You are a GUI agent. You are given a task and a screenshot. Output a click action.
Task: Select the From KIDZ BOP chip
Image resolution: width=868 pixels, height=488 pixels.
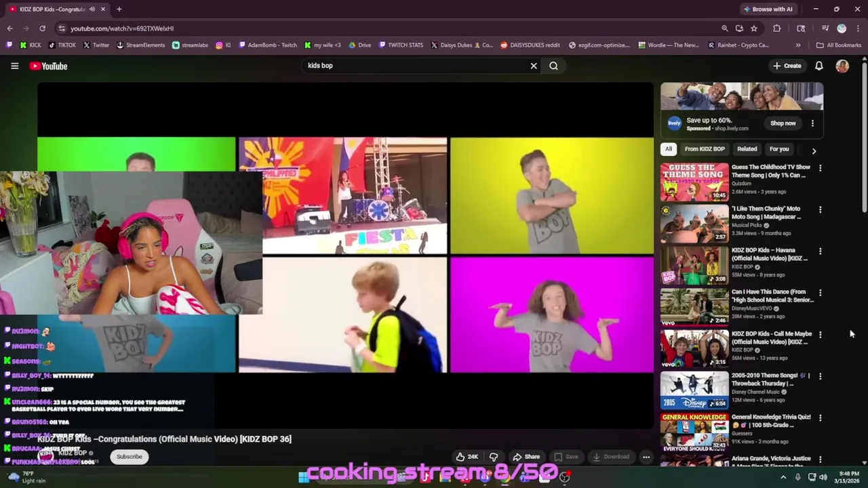(705, 149)
